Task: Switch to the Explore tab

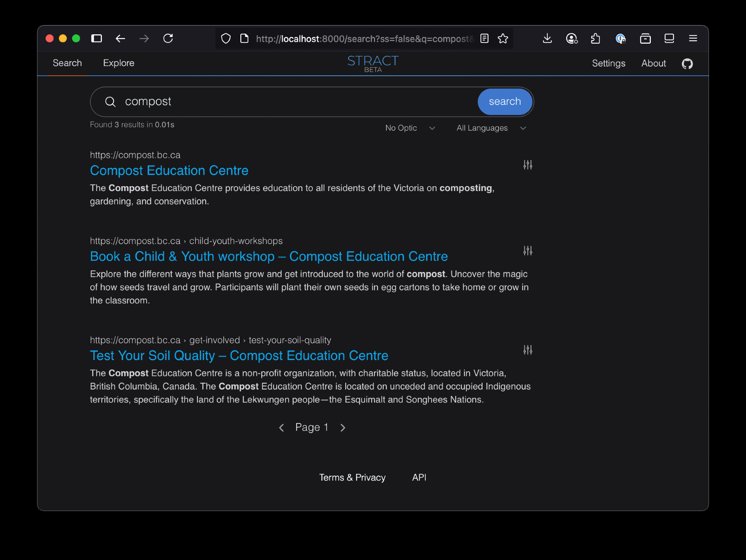Action: coord(119,63)
